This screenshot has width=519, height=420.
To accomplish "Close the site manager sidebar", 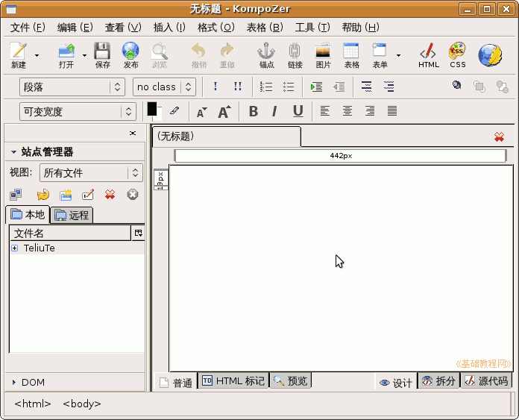I will click(133, 133).
